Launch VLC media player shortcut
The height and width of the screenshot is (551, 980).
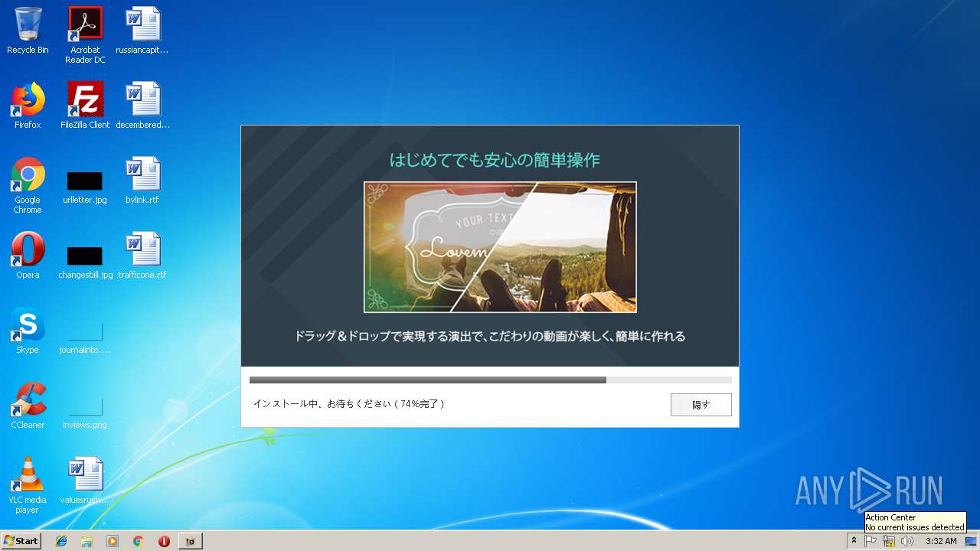(x=28, y=485)
